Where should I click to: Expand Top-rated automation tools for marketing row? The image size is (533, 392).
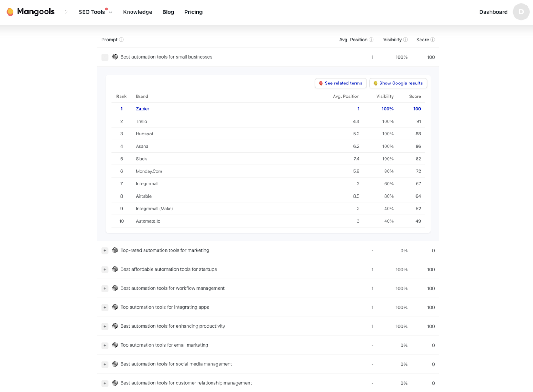click(x=105, y=250)
